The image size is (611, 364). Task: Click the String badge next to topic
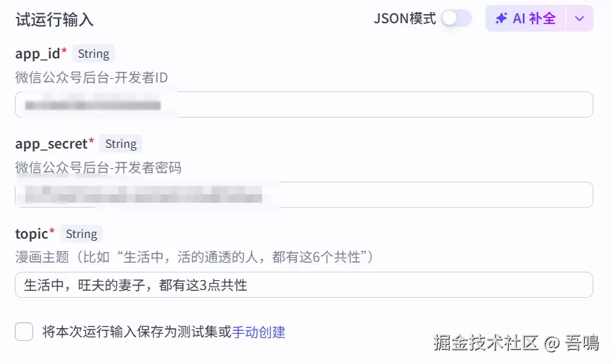click(x=81, y=234)
